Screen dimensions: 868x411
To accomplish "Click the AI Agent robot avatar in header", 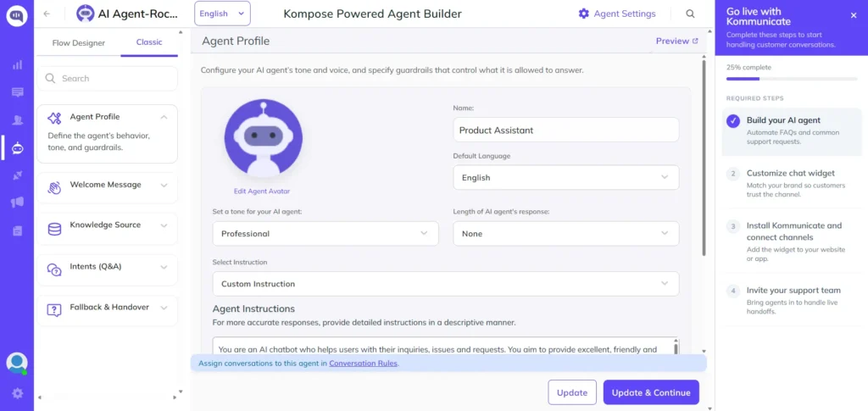I will coord(86,14).
